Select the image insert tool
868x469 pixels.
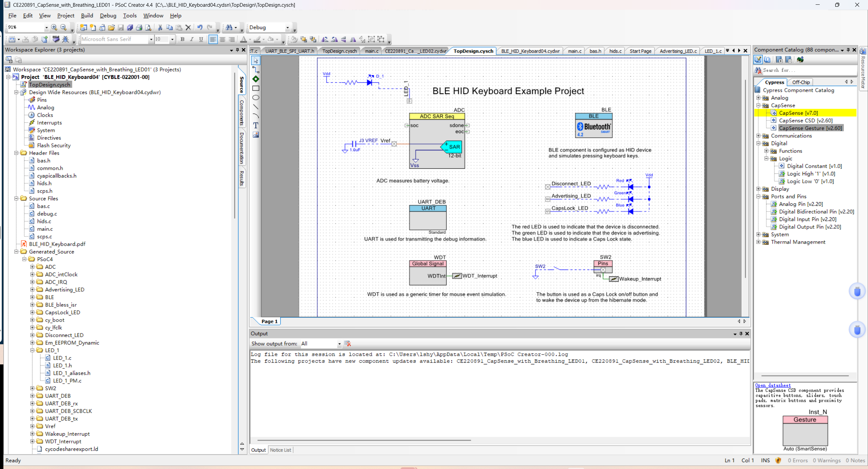(256, 135)
